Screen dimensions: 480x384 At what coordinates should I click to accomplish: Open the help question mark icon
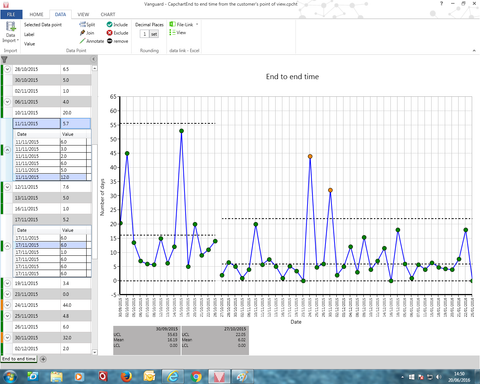(442, 4)
